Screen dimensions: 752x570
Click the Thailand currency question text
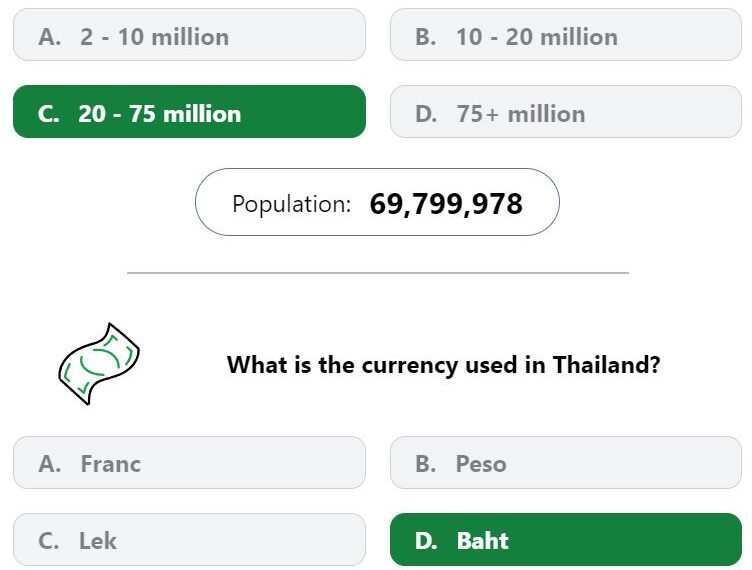[443, 364]
